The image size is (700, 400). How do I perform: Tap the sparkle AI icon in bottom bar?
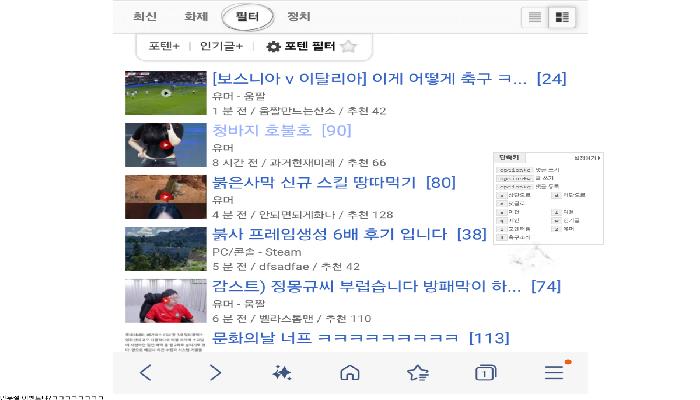[x=282, y=372]
